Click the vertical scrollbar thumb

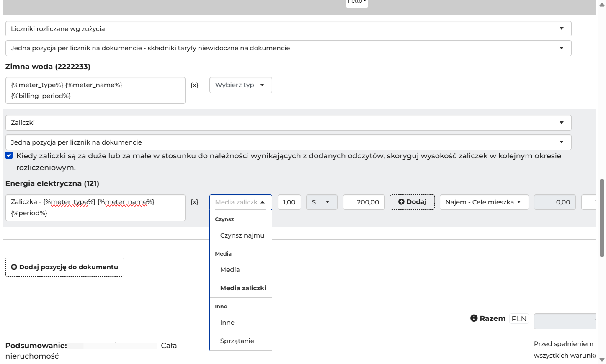pos(602,218)
